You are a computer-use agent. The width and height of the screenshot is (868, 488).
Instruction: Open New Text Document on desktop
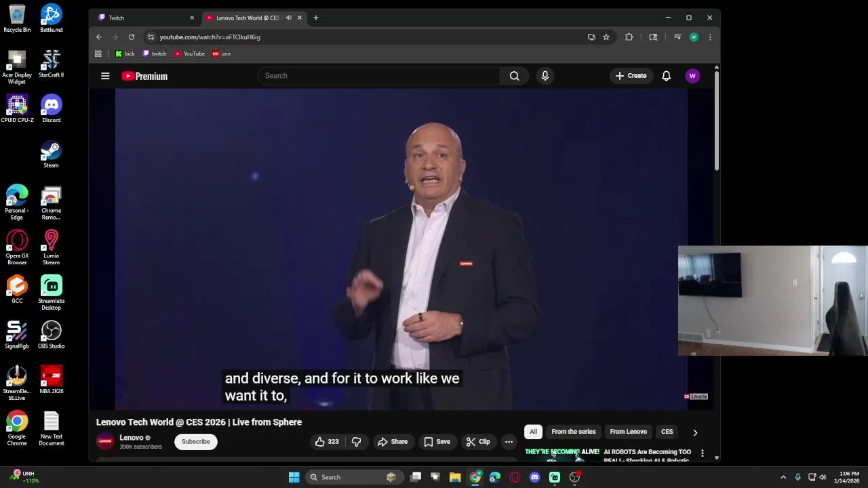tap(51, 429)
